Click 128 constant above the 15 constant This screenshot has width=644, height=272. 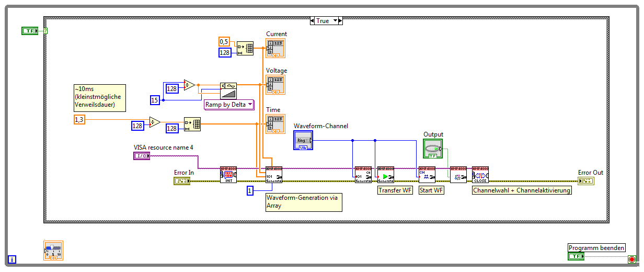click(171, 88)
